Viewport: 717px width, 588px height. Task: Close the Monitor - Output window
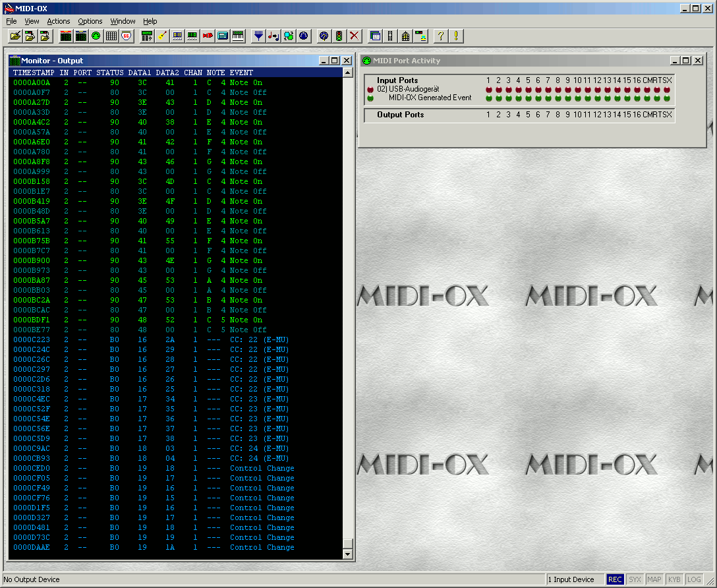(347, 61)
